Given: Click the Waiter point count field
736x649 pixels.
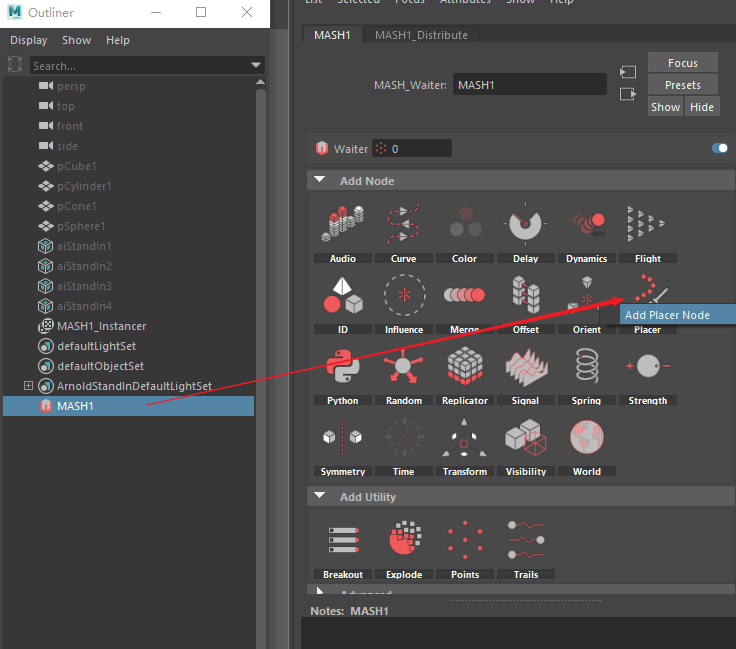Looking at the screenshot, I should click(x=412, y=149).
